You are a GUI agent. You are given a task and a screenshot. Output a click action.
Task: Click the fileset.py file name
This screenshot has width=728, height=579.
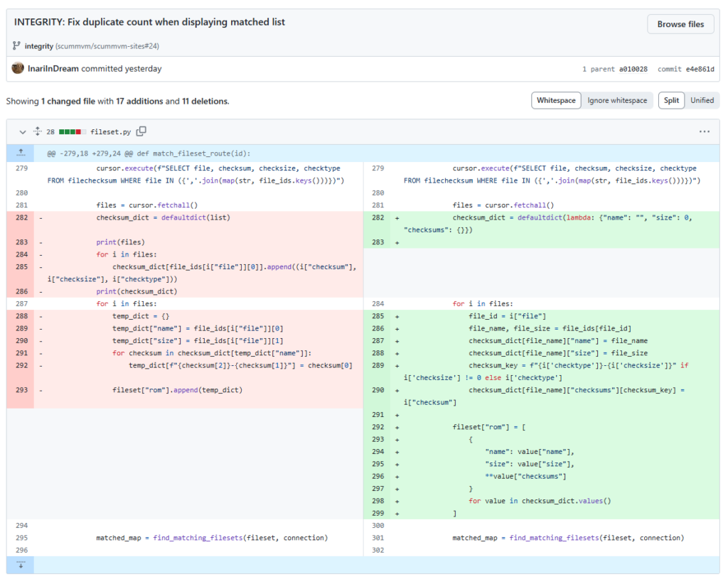coord(110,131)
